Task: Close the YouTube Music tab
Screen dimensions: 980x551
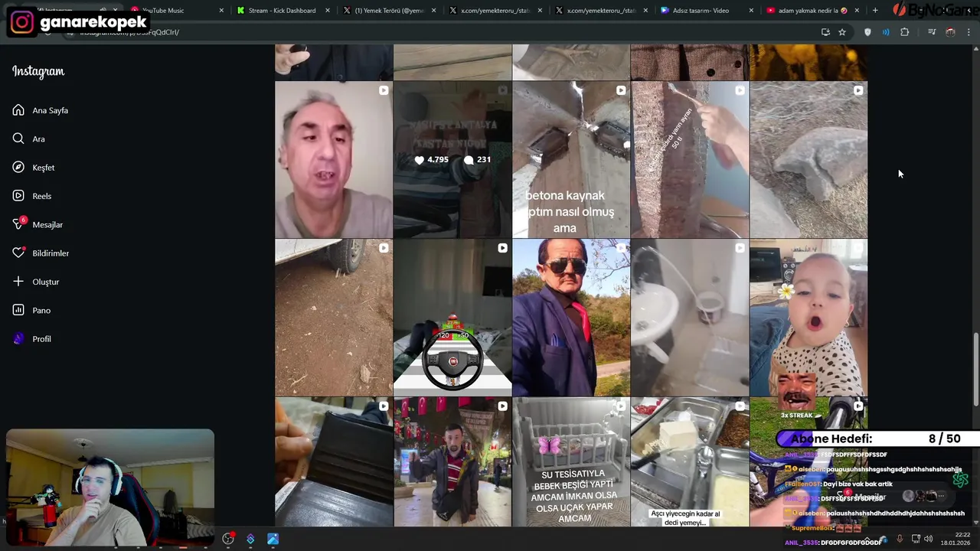Action: (222, 11)
